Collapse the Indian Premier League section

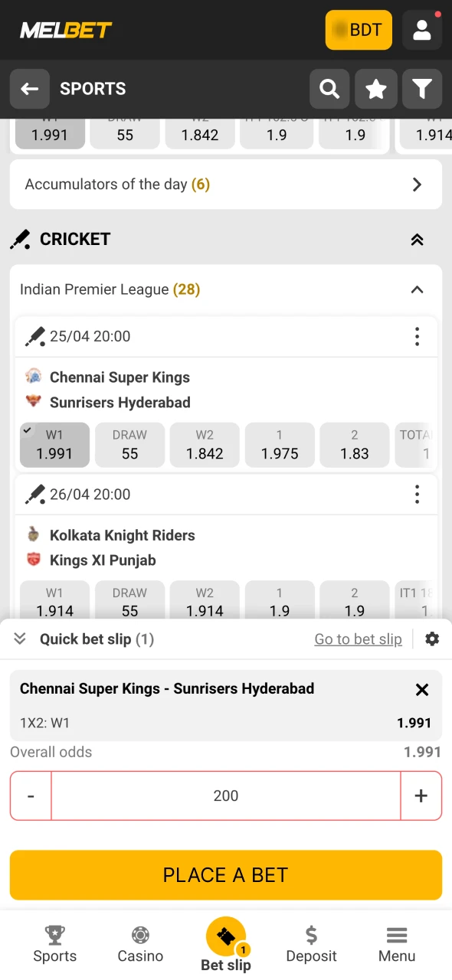click(417, 290)
